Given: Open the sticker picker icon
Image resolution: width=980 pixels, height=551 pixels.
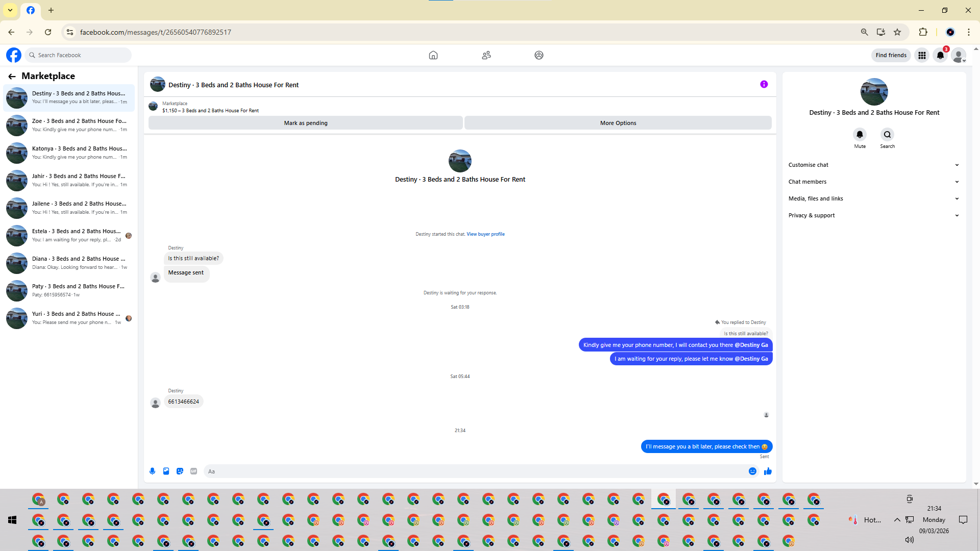Looking at the screenshot, I should (180, 471).
